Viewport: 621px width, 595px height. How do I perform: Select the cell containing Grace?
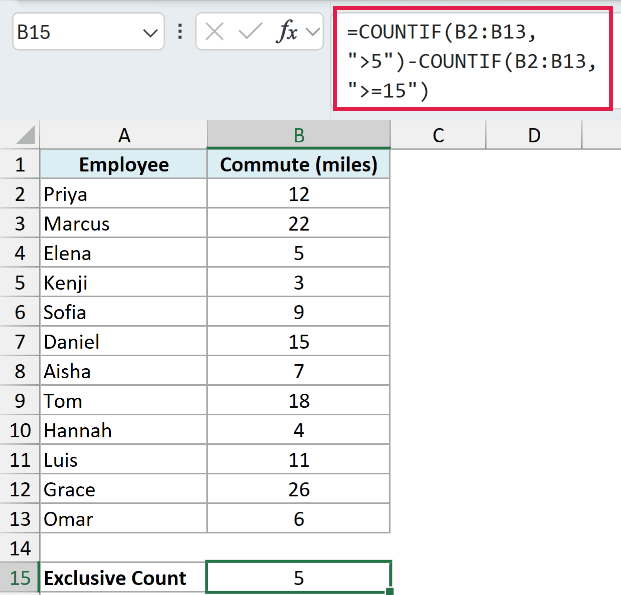[124, 489]
